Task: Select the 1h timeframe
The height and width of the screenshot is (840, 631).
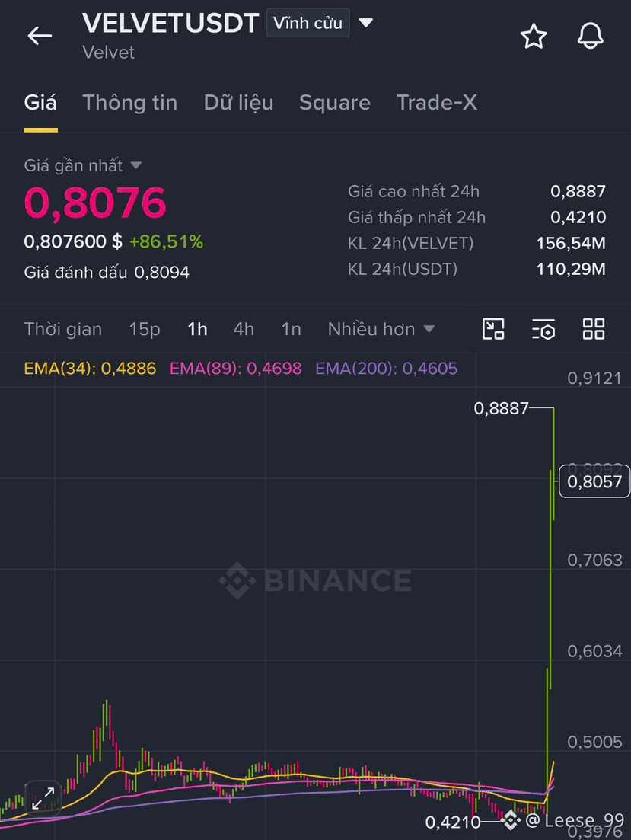Action: (x=197, y=329)
